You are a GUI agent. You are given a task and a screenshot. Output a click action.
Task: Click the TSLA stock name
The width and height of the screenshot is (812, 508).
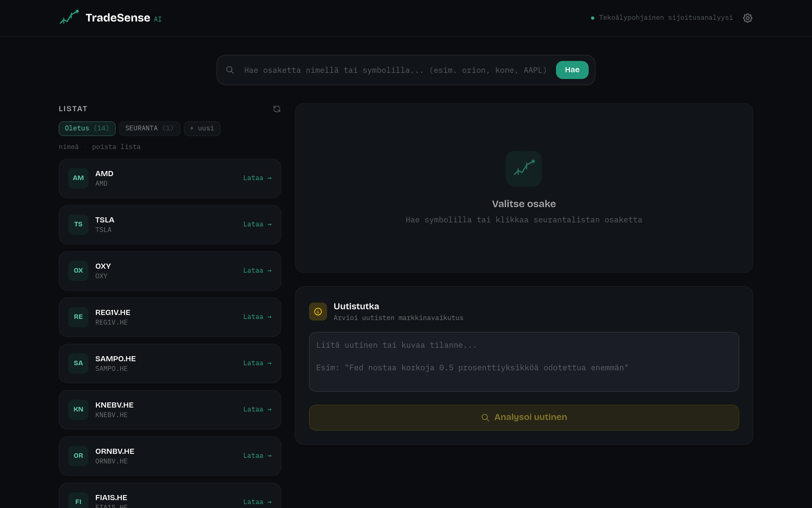(105, 220)
